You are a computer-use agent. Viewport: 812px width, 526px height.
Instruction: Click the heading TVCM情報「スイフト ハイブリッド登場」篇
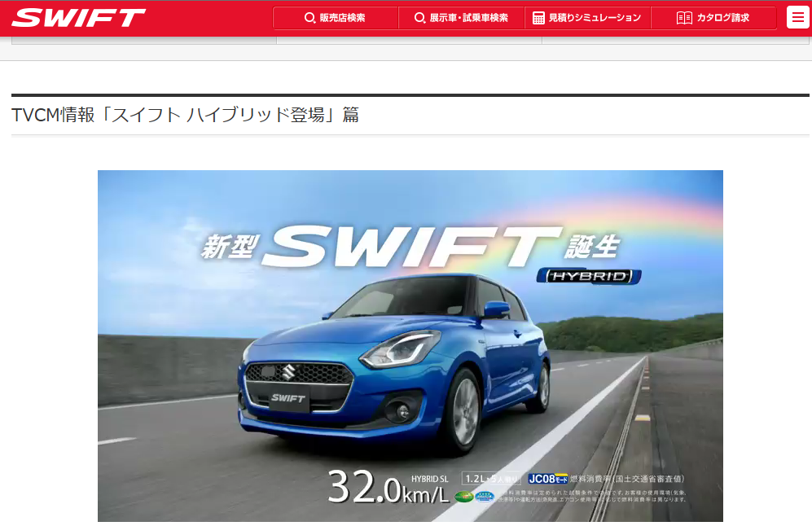click(186, 115)
